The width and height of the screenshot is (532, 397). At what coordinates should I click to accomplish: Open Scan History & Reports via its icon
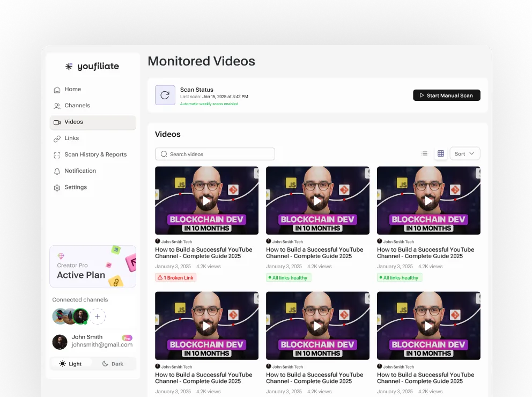57,154
